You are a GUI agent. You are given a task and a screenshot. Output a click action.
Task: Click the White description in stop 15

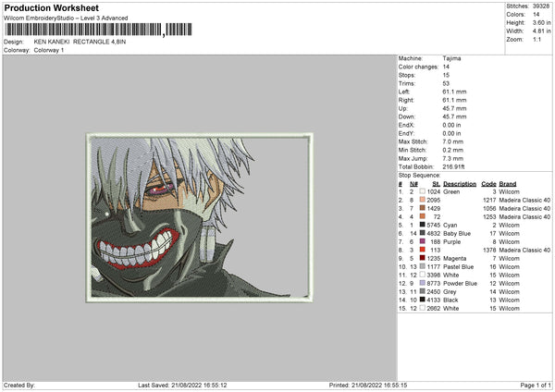(451, 308)
